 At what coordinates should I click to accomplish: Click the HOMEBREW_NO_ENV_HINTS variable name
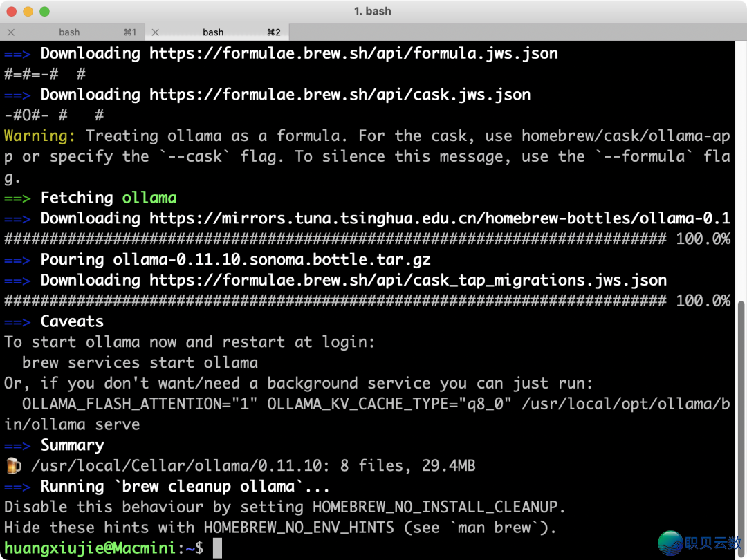coord(299,528)
